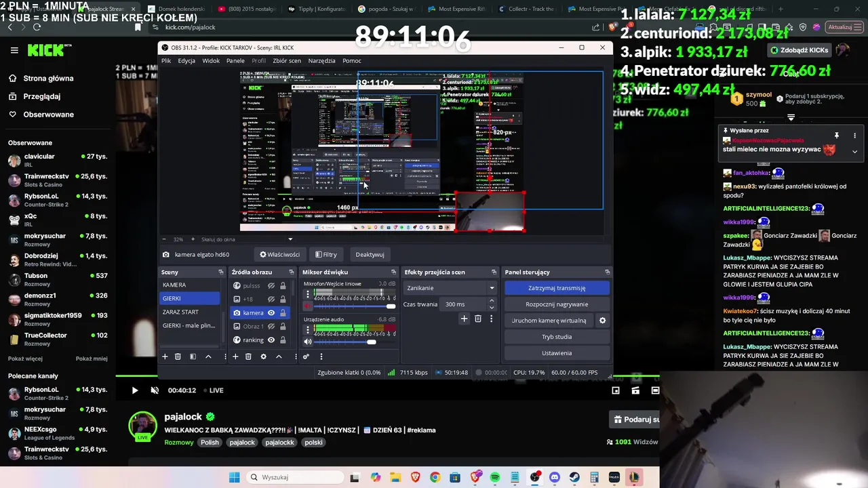The width and height of the screenshot is (868, 488).
Task: Click Uruchom kamerę wirtualną button
Action: tap(549, 321)
